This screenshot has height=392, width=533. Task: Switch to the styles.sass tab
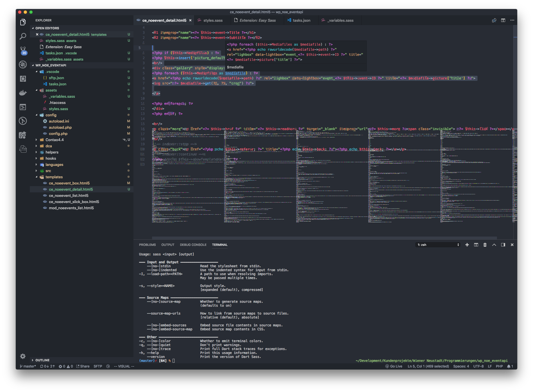click(x=213, y=20)
